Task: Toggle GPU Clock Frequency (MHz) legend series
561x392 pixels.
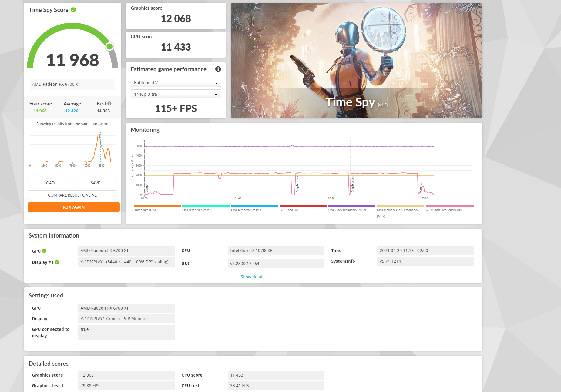Action: (450, 208)
